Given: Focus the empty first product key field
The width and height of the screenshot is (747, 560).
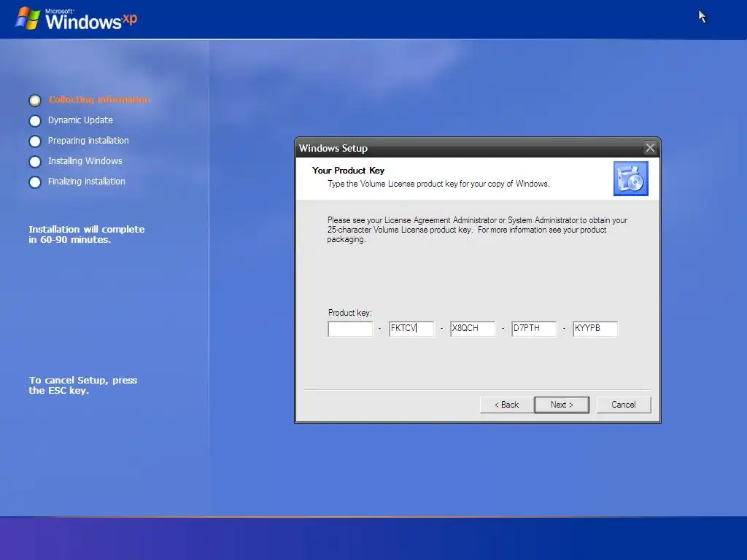Looking at the screenshot, I should 350,329.
